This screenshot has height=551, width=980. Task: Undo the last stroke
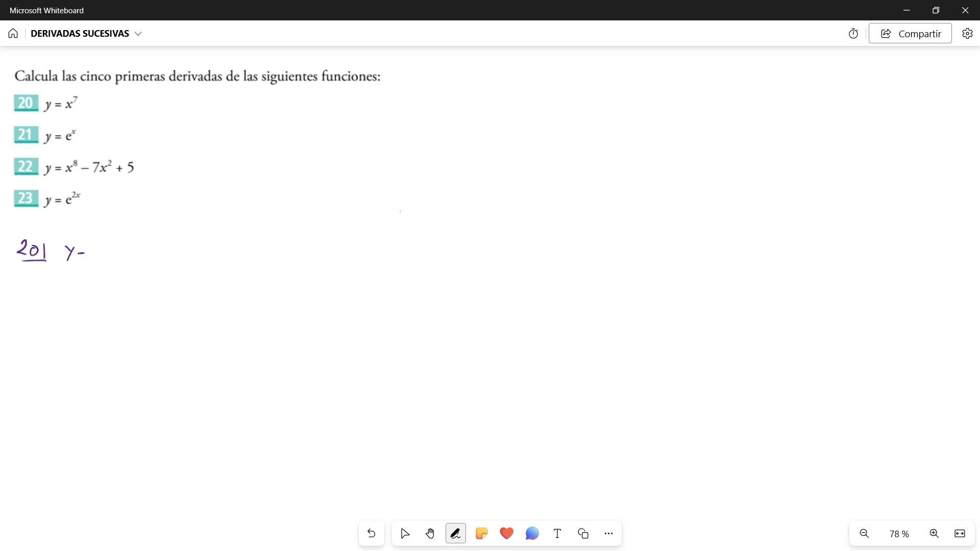coord(371,534)
